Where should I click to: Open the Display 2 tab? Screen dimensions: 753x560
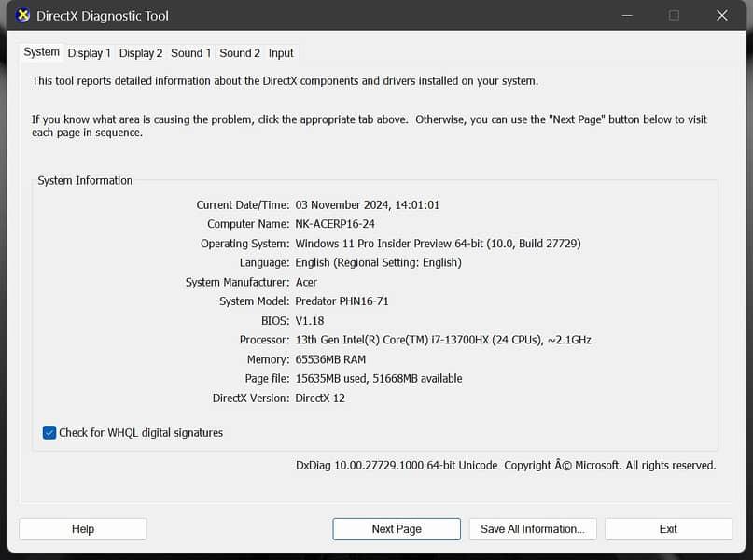[x=141, y=53]
